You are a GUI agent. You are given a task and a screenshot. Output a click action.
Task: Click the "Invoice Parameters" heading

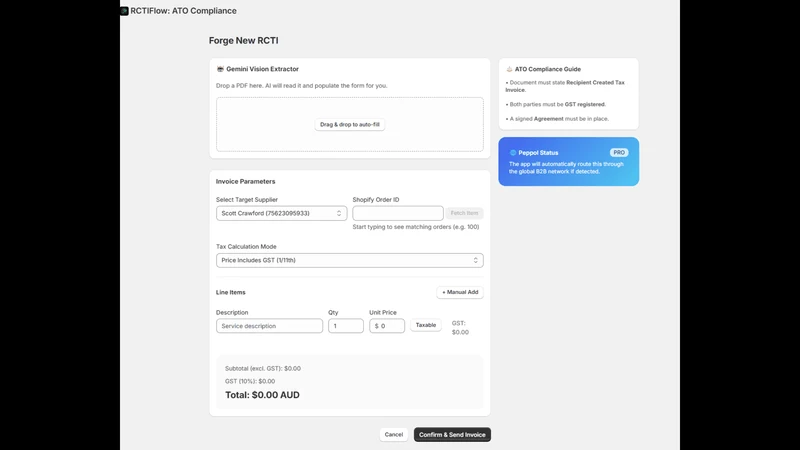[245, 181]
